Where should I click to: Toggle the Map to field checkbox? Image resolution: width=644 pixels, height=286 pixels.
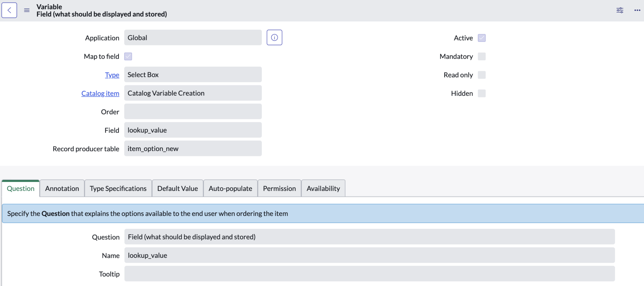[x=128, y=56]
